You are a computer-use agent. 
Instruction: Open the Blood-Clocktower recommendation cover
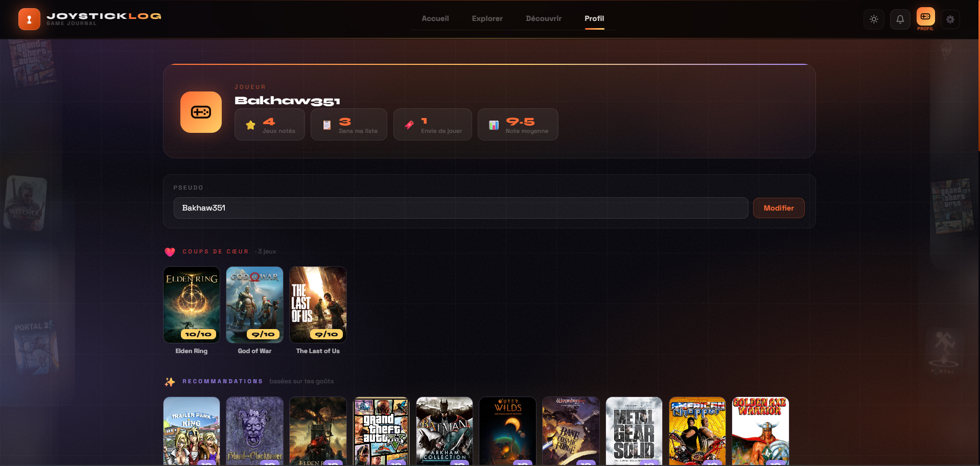[255, 431]
